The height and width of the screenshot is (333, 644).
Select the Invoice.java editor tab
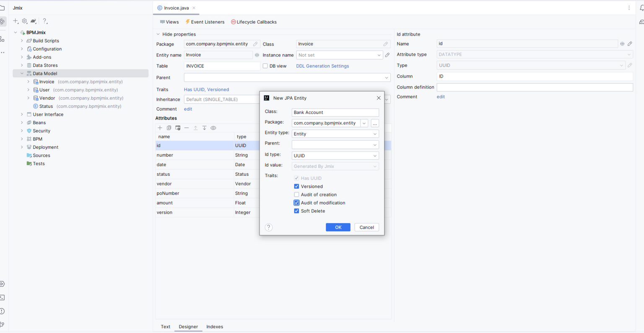point(176,8)
